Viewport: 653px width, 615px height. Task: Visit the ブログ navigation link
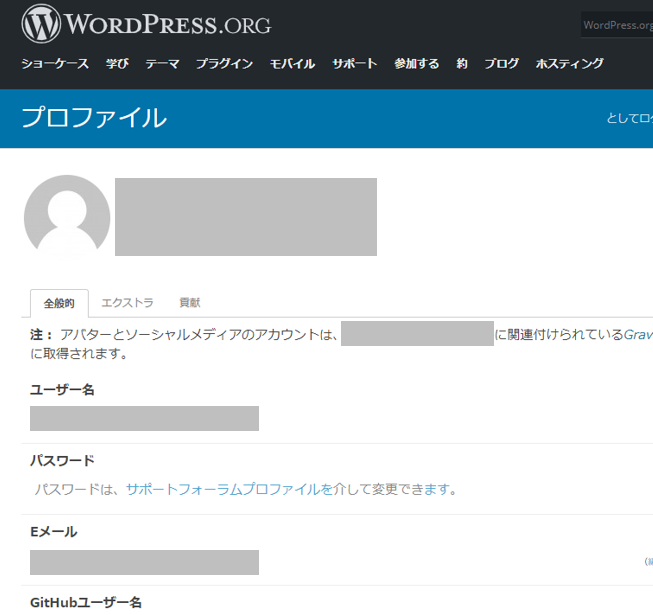pos(502,64)
